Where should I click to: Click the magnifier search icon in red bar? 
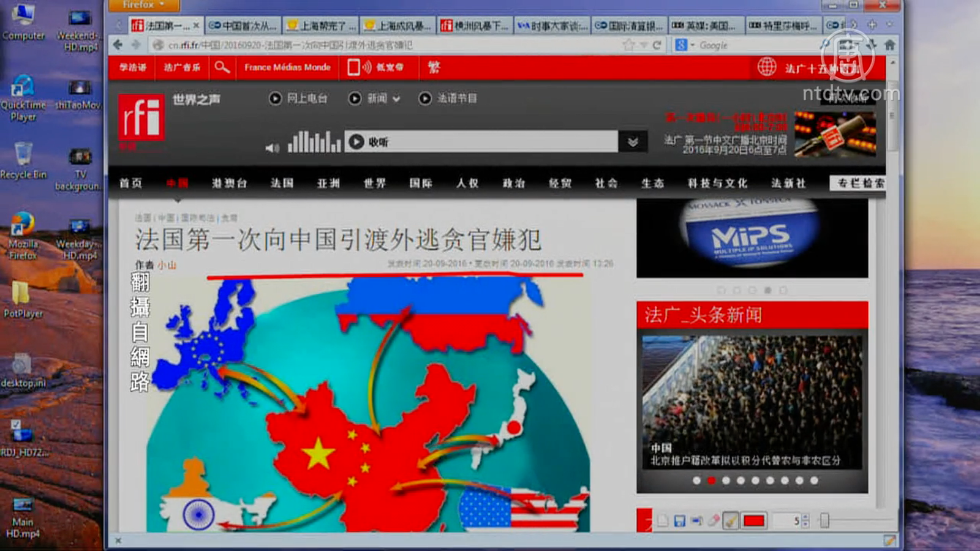tap(222, 67)
